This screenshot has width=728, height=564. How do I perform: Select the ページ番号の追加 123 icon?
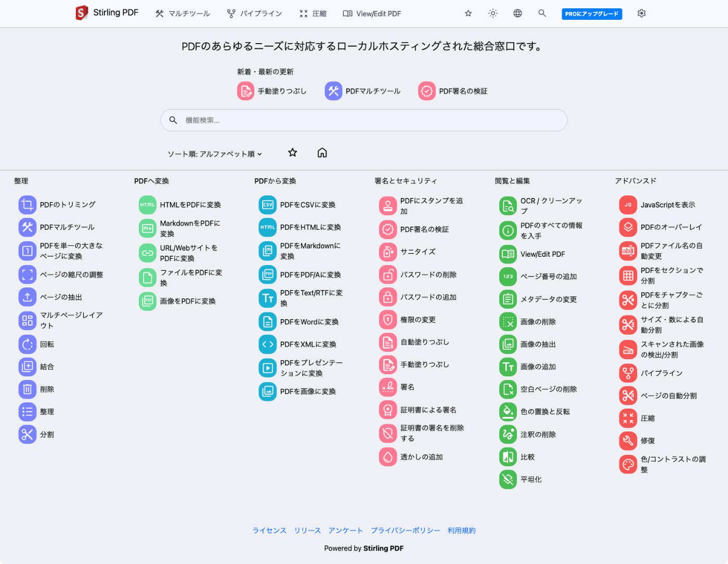pyautogui.click(x=508, y=277)
